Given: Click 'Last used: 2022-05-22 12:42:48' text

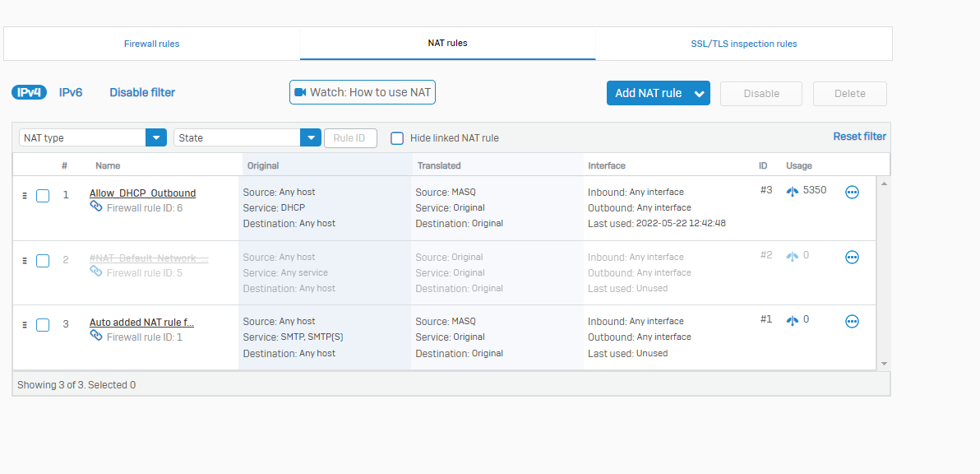Looking at the screenshot, I should pos(657,223).
